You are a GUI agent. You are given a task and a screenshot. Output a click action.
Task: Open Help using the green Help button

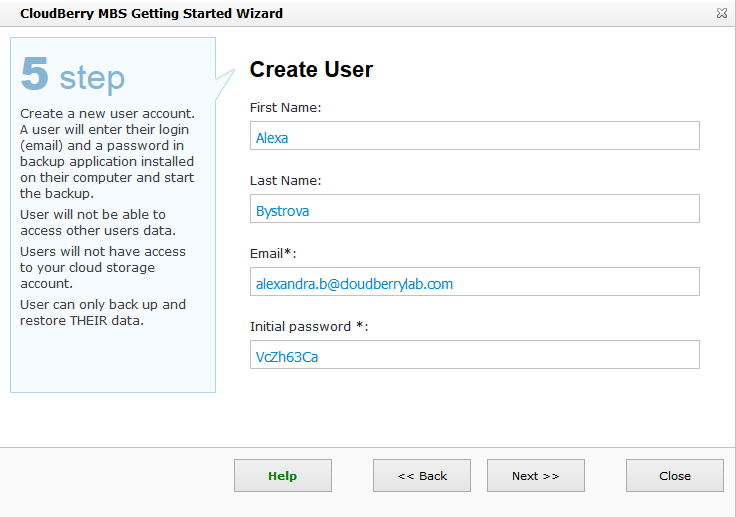click(283, 476)
